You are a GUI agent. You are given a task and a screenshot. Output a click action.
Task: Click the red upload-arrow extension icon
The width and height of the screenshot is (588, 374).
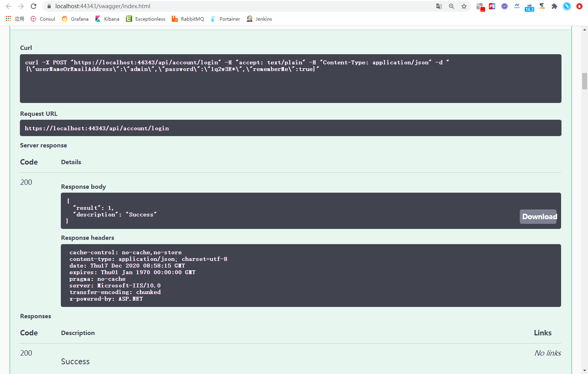coord(579,6)
